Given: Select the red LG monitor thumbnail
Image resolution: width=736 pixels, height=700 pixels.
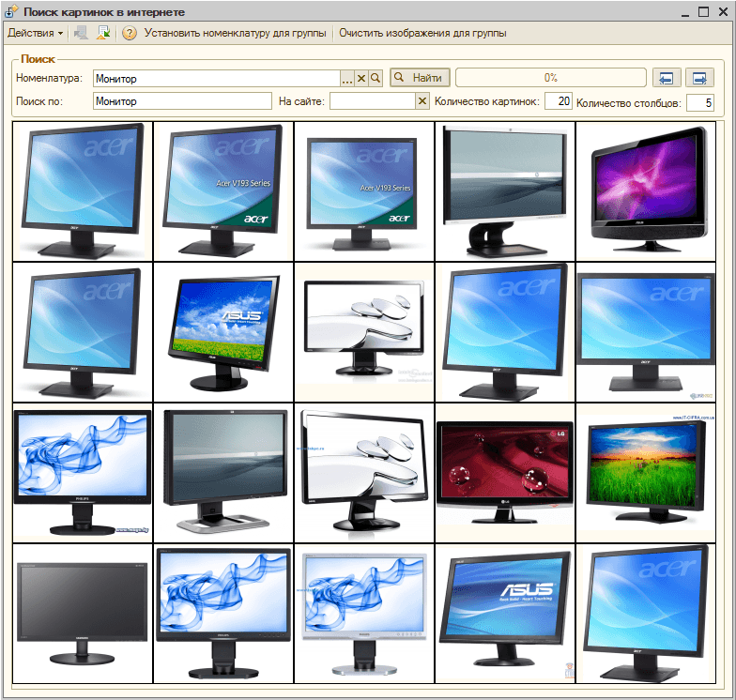Looking at the screenshot, I should click(505, 472).
